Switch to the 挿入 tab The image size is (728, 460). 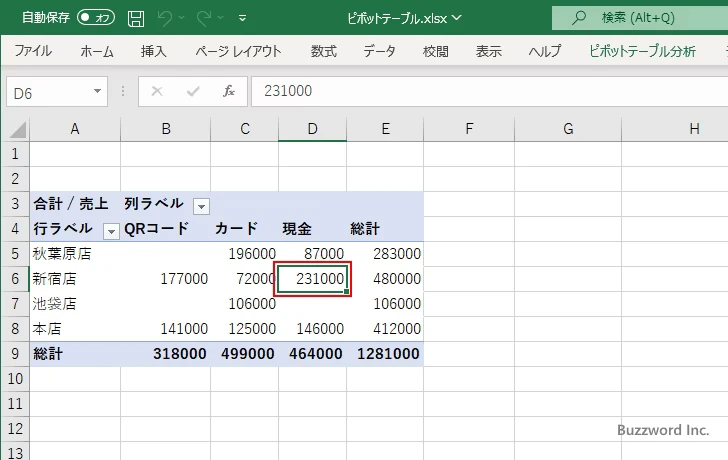coord(154,51)
